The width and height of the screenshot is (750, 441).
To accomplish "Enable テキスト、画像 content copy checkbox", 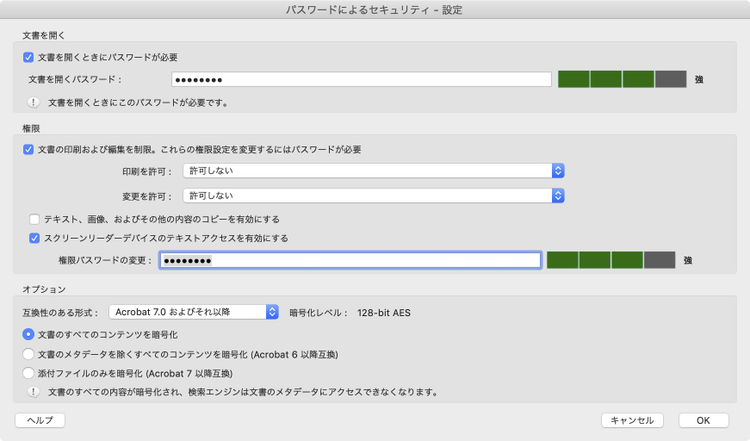I will point(34,220).
